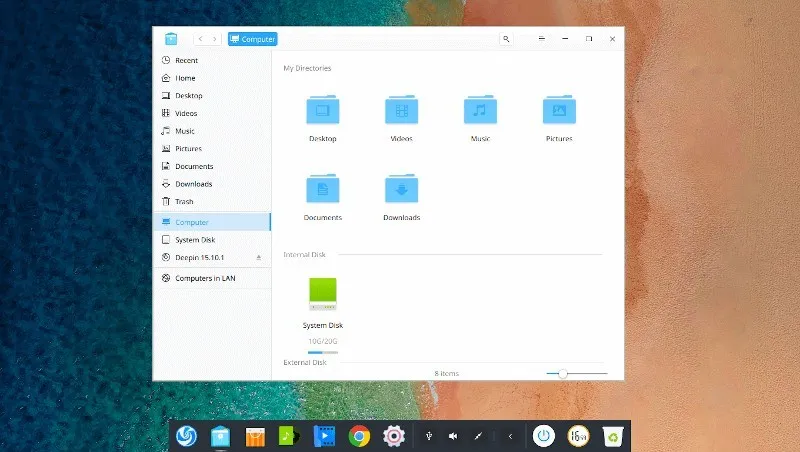Click the search magnifier in title bar
Image resolution: width=800 pixels, height=452 pixels.
click(506, 39)
